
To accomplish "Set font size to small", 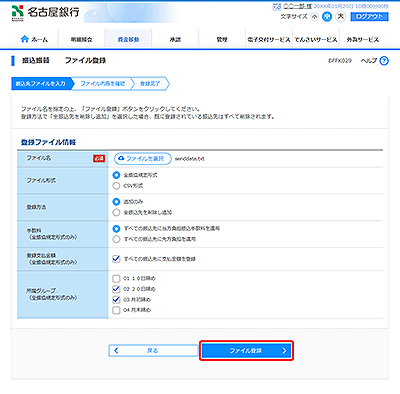I will tap(314, 17).
